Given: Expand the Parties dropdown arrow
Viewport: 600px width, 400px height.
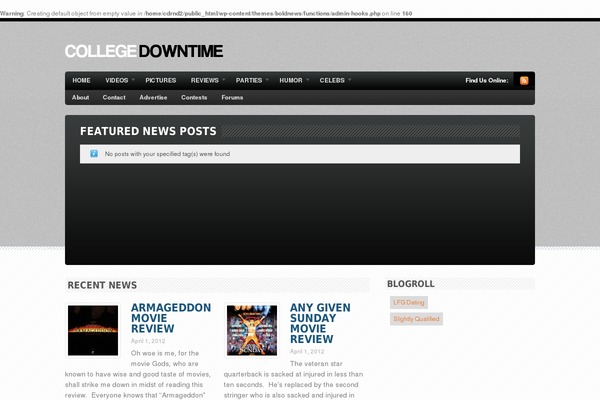Looking at the screenshot, I should pyautogui.click(x=267, y=80).
